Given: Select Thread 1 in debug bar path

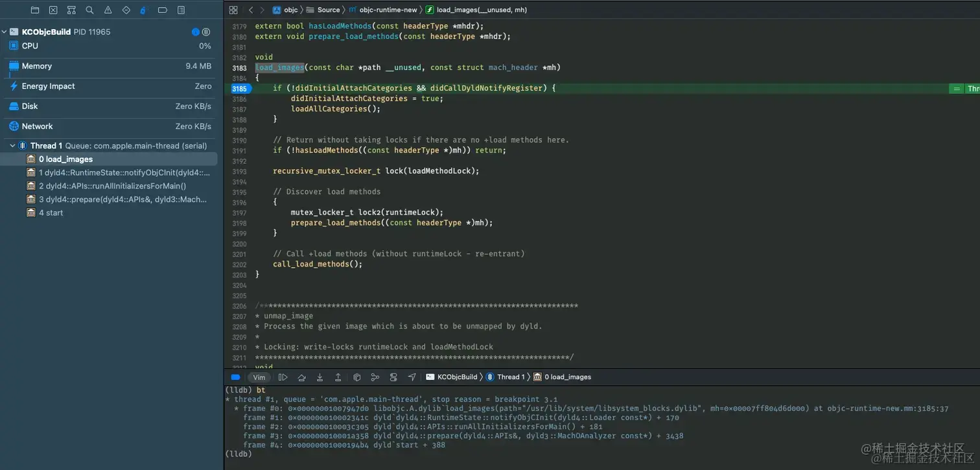Looking at the screenshot, I should [506, 377].
